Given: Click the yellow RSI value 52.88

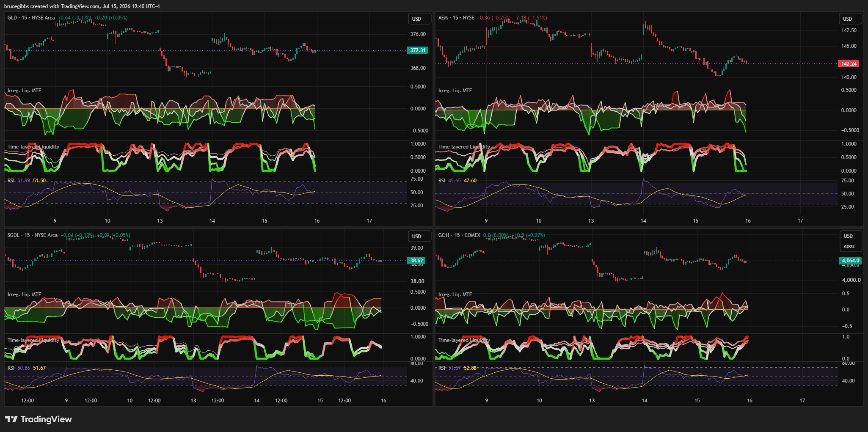Looking at the screenshot, I should pyautogui.click(x=470, y=368).
